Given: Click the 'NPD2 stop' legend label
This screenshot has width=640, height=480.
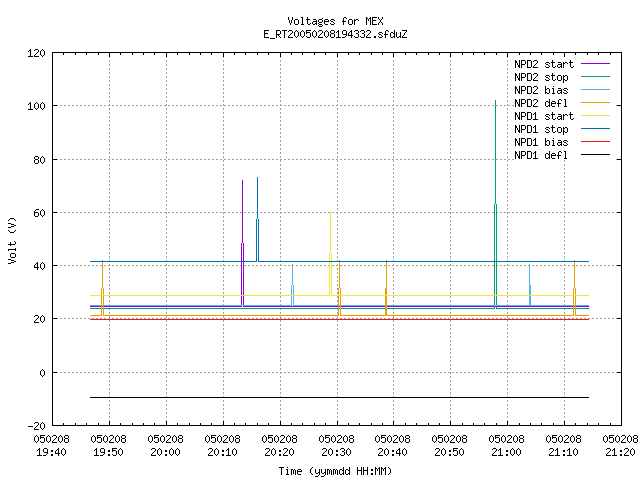Looking at the screenshot, I should [541, 77].
